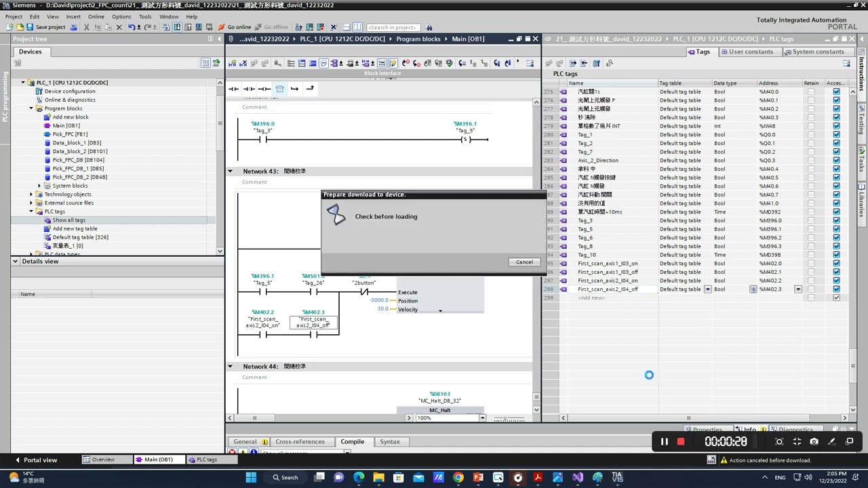Open the Online menu
The image size is (868, 488).
96,16
